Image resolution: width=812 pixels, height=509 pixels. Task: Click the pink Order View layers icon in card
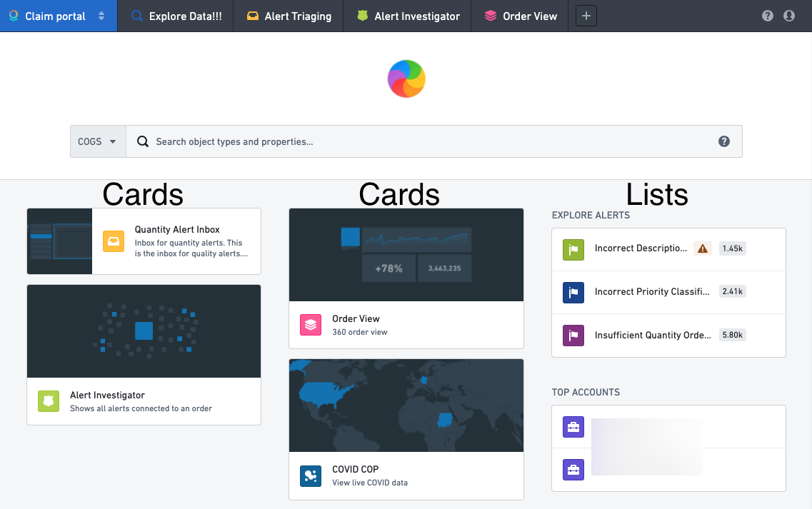point(311,325)
